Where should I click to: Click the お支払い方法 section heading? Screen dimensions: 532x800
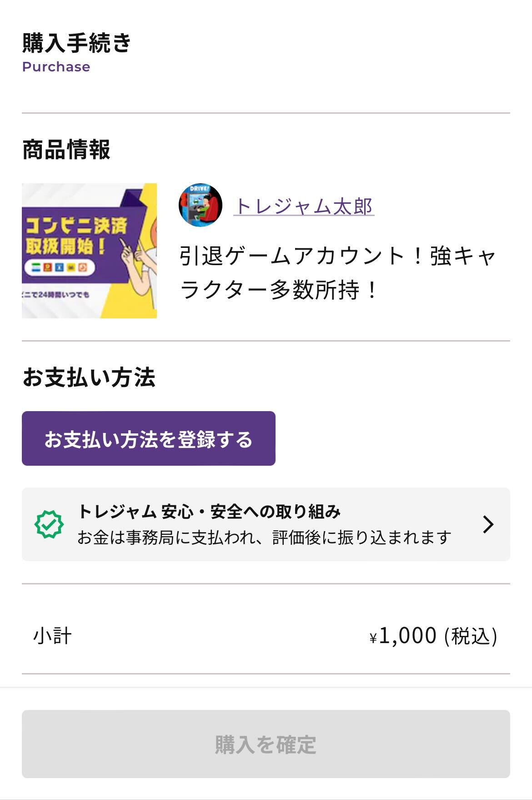(x=89, y=377)
